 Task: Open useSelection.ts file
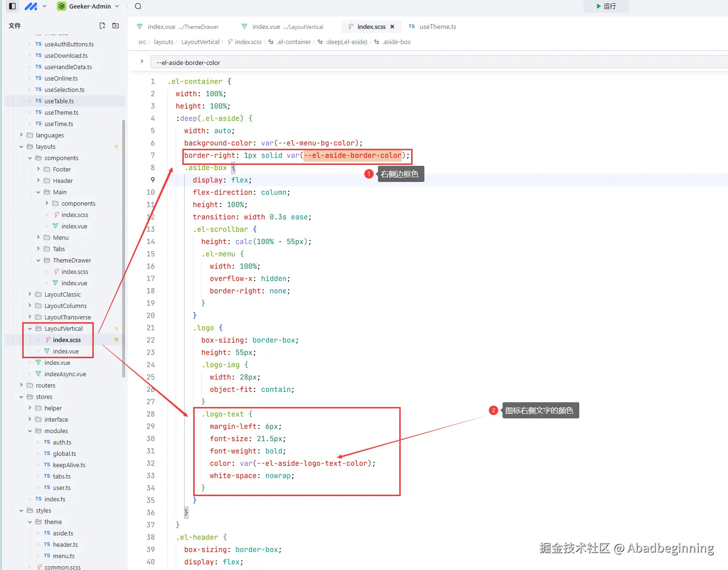pos(64,90)
